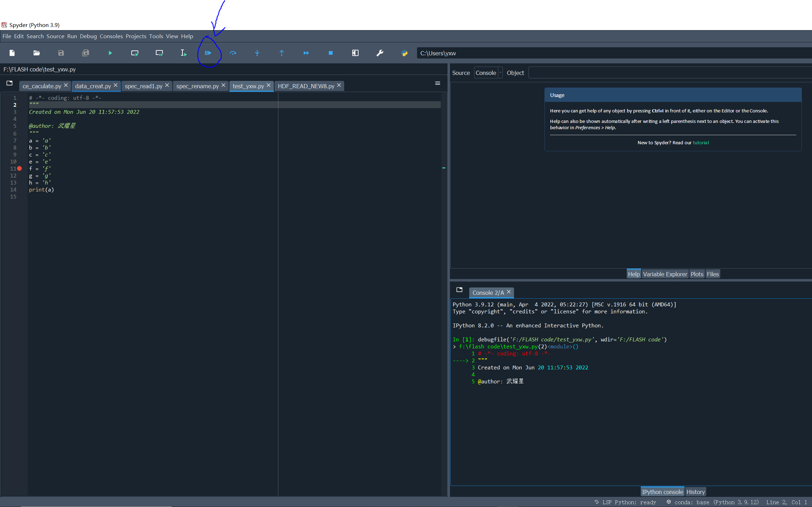Screen dimensions: 812x507
Task: Open the Spyder tutorial link
Action: click(x=701, y=143)
